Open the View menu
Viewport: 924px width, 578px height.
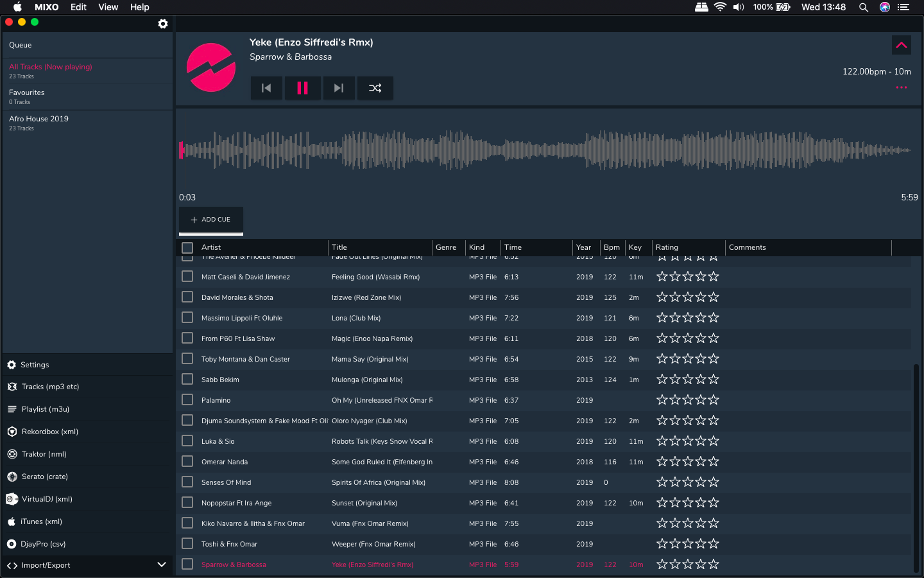(x=108, y=7)
